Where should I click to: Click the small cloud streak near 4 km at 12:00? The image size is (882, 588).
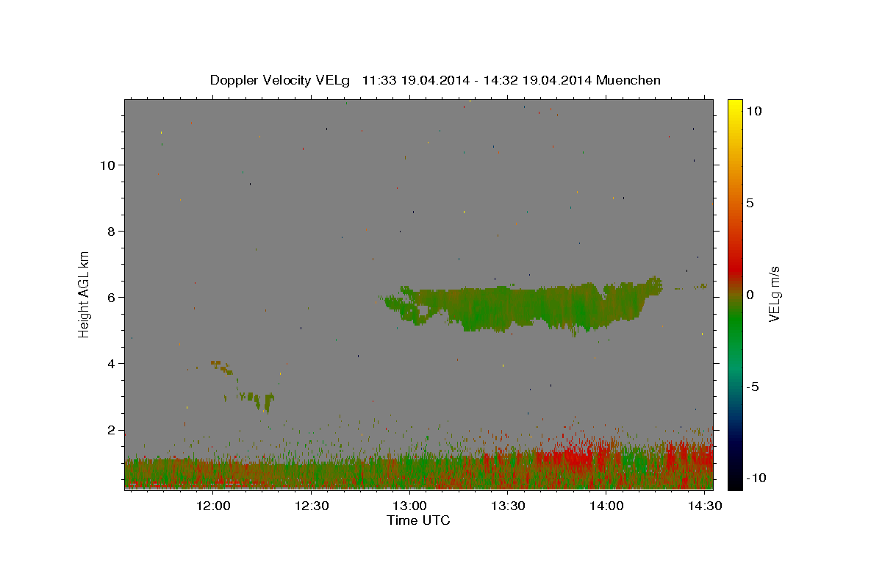221,366
